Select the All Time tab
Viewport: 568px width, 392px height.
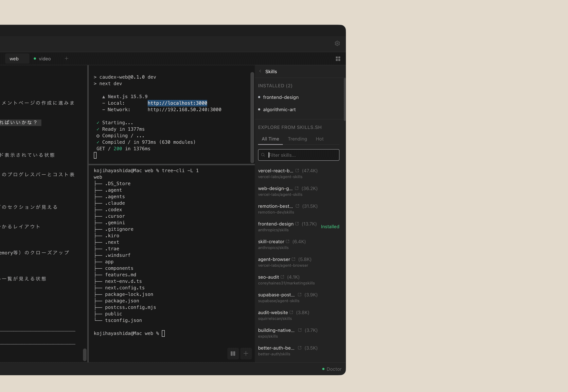coord(270,139)
